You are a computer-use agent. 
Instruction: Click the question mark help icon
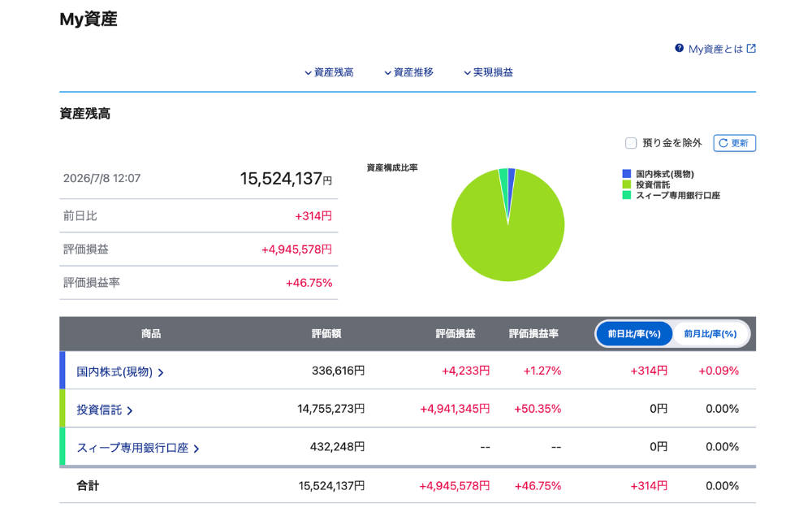(x=679, y=48)
